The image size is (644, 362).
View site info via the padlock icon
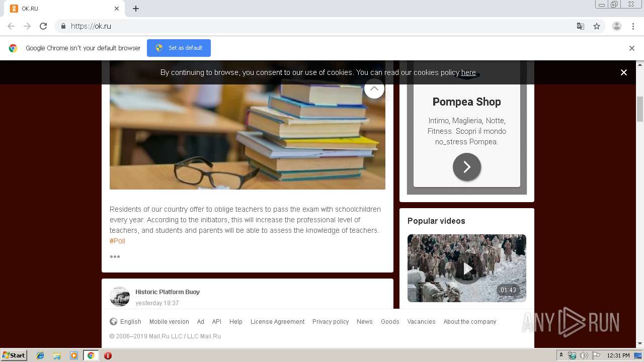(x=63, y=26)
